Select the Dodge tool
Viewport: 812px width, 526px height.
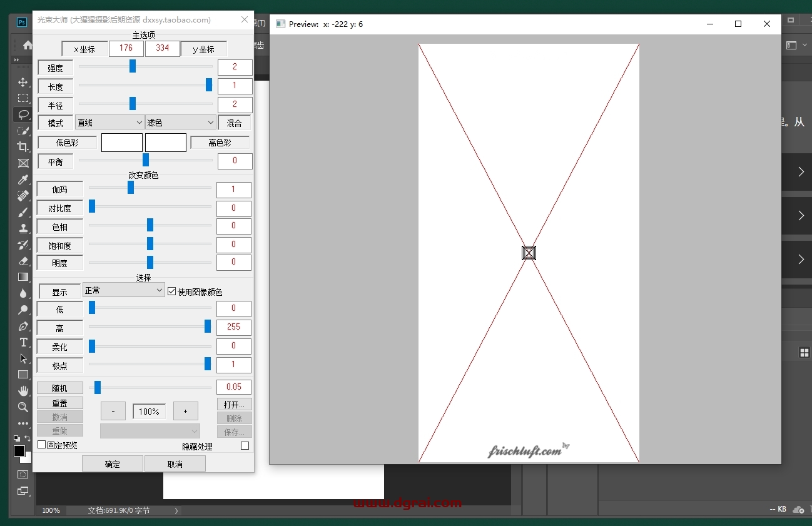click(x=23, y=310)
